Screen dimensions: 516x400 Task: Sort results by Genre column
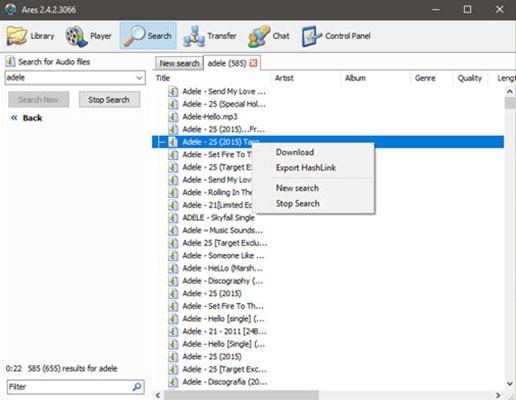pyautogui.click(x=431, y=78)
